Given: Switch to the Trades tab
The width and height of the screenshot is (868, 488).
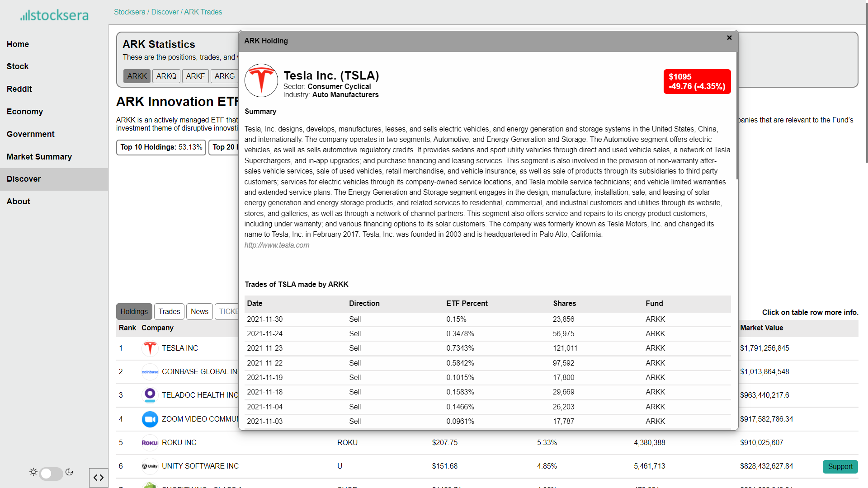Looking at the screenshot, I should (169, 312).
